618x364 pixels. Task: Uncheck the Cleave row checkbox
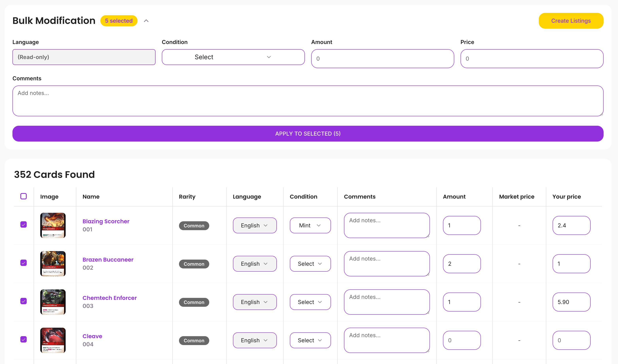(x=24, y=339)
